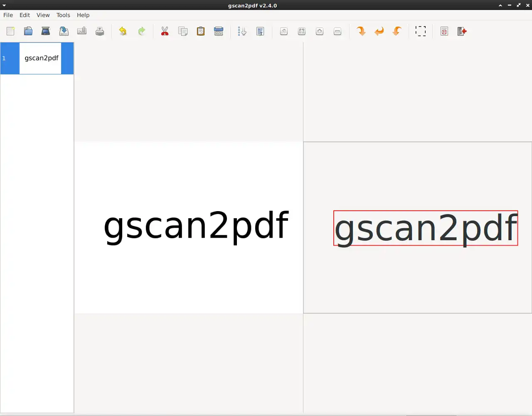This screenshot has height=416, width=532.
Task: Rotate page 90 degrees counterclockwise
Action: point(397,31)
